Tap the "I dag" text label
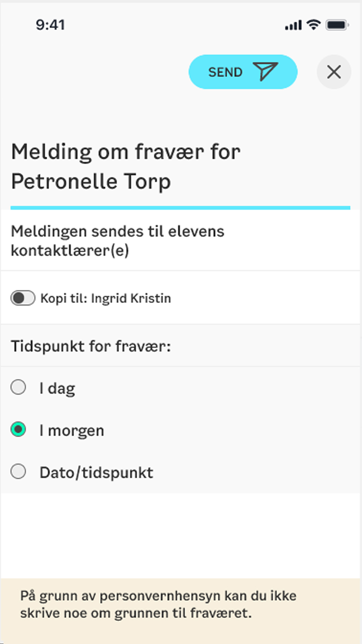 (57, 388)
